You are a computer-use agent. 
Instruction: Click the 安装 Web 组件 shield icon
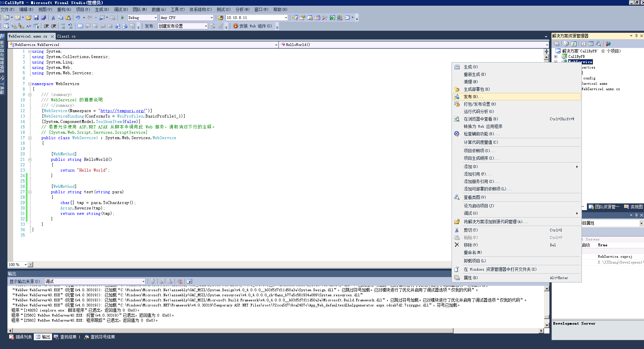click(x=235, y=26)
